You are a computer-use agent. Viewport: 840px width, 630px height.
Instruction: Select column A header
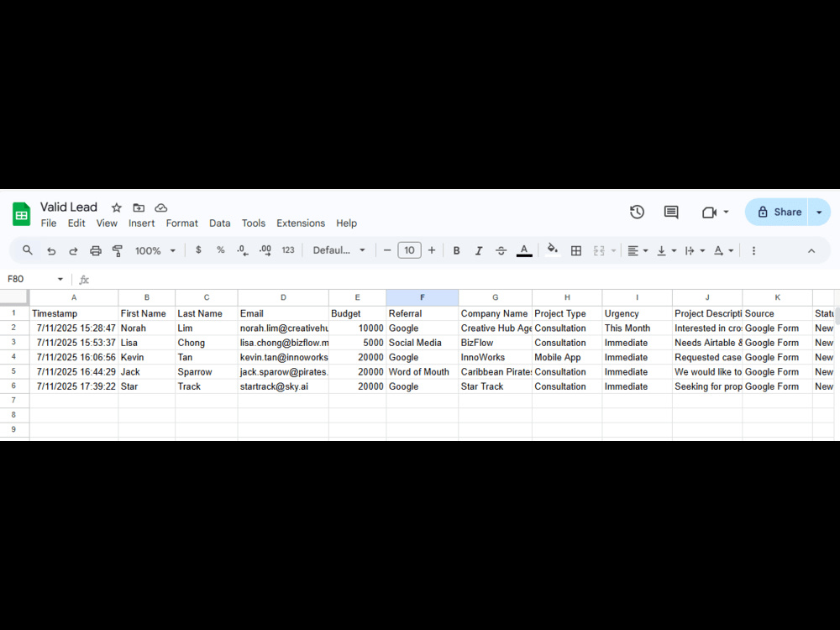click(x=74, y=297)
